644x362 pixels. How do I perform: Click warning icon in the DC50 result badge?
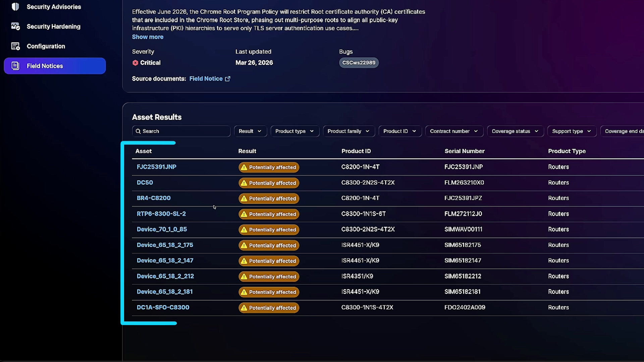pyautogui.click(x=244, y=183)
